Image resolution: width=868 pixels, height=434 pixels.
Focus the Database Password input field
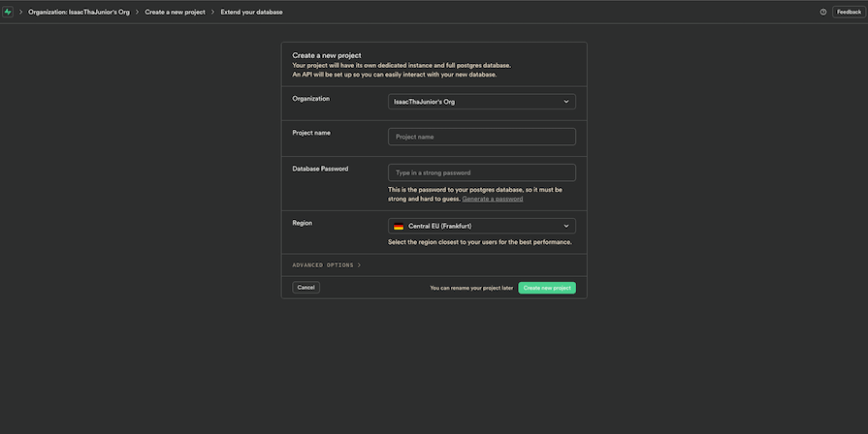pyautogui.click(x=481, y=172)
